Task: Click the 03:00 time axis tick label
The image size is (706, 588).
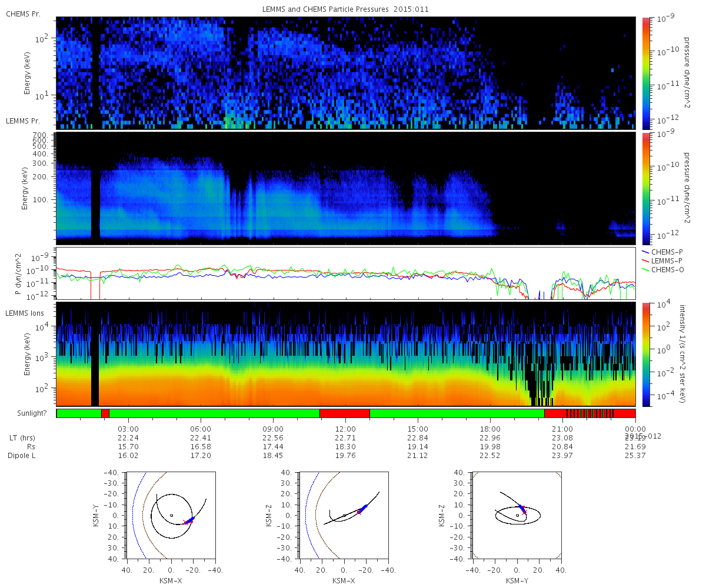Action: 128,429
